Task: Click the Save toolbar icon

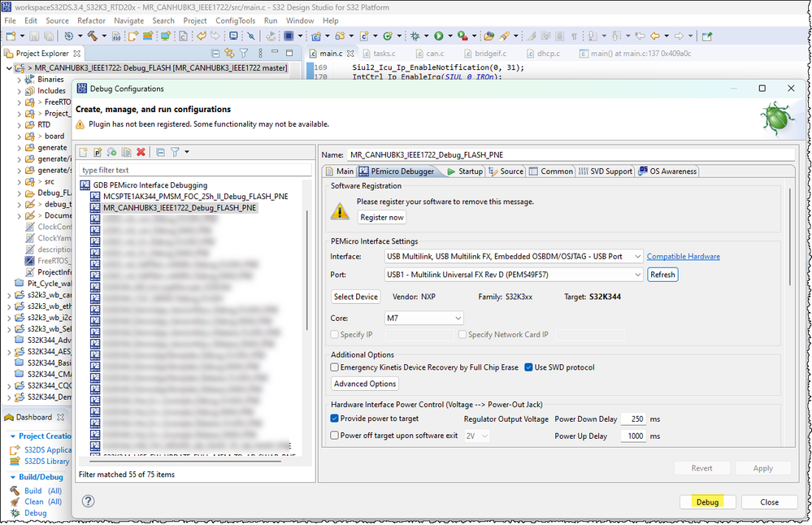Action: coord(33,36)
